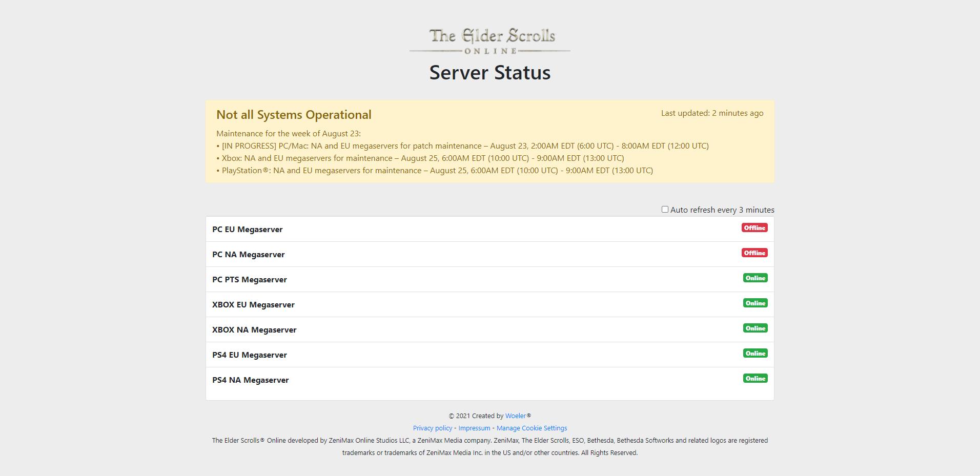Image resolution: width=980 pixels, height=476 pixels.
Task: Visit the Woeler creator link
Action: [515, 416]
